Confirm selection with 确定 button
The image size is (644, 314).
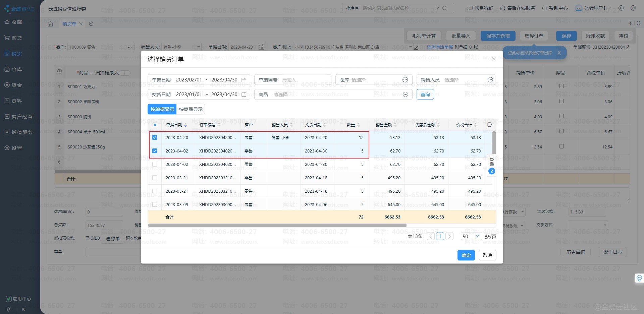pos(466,255)
